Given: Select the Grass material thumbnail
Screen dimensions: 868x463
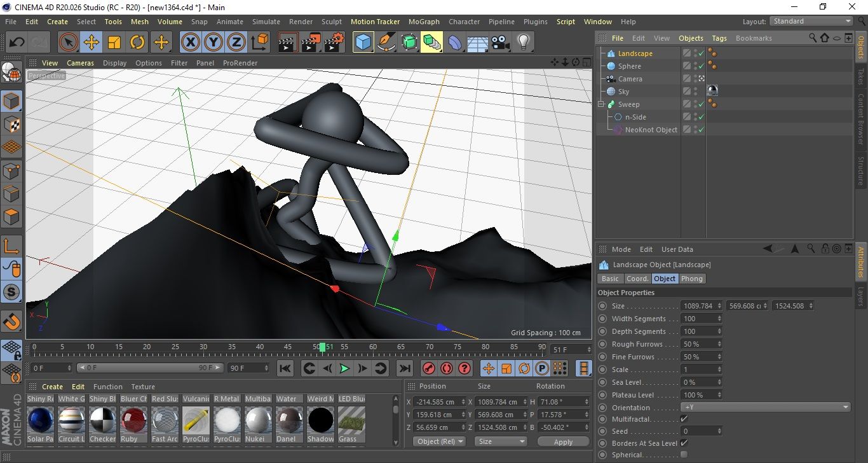Looking at the screenshot, I should [x=351, y=420].
